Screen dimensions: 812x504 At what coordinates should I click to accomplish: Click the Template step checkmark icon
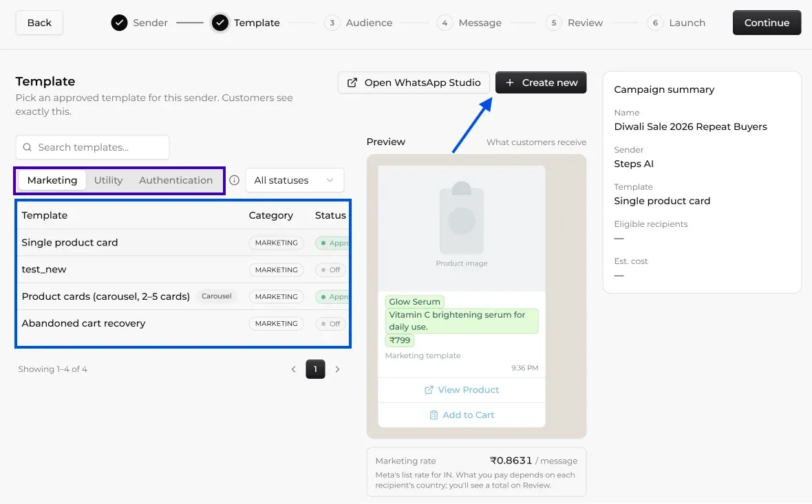220,23
